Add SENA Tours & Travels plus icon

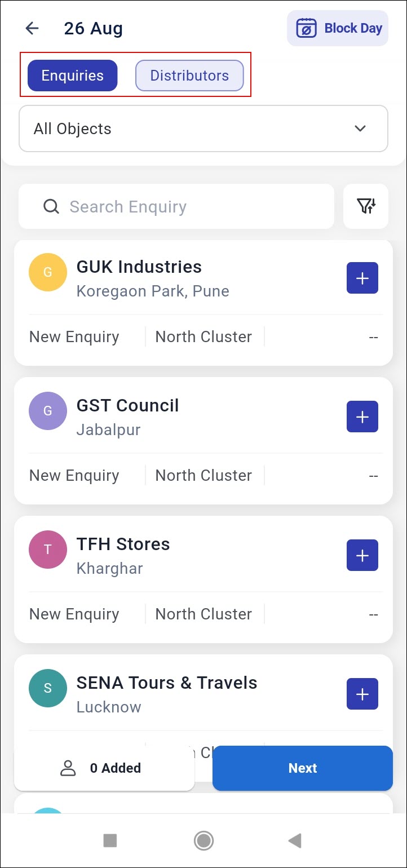(x=362, y=694)
